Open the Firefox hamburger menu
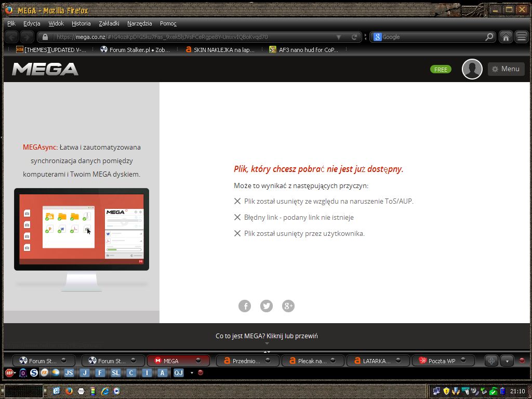The image size is (532, 399). click(x=522, y=37)
